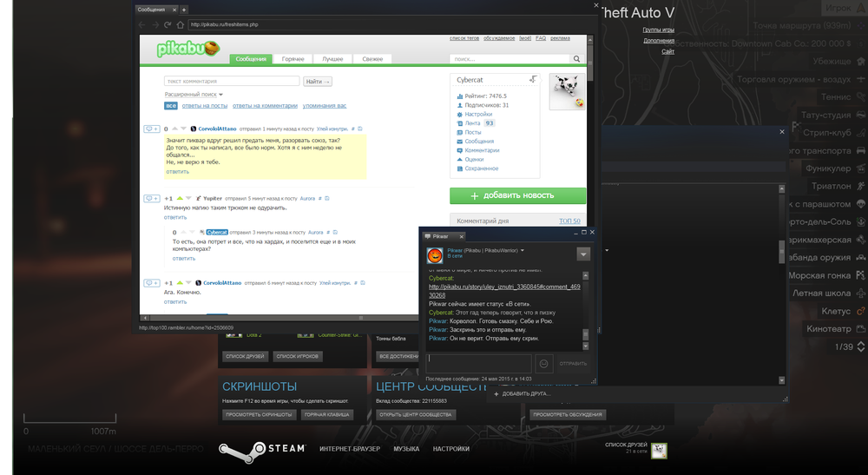Open the emoticon picker in Pikwar chat
The image size is (868, 475).
click(543, 364)
